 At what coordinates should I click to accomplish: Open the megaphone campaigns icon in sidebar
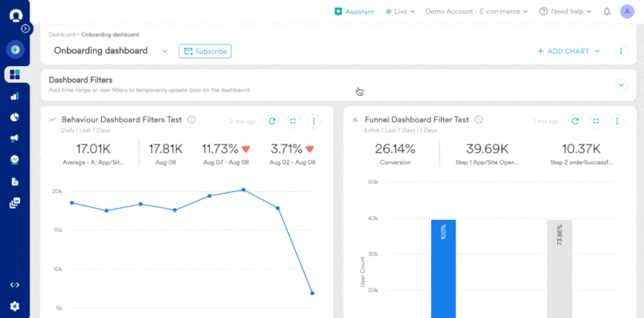(x=15, y=139)
